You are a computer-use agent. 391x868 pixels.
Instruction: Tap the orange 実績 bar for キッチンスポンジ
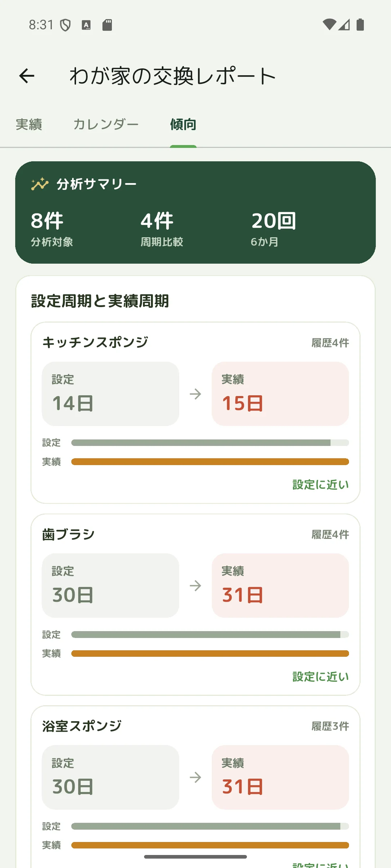click(x=210, y=462)
